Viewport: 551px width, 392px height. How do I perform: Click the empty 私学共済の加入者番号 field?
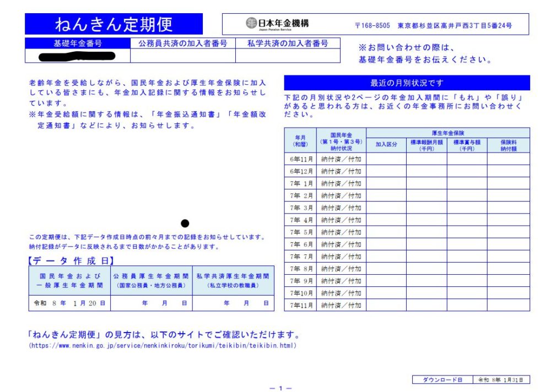click(288, 56)
